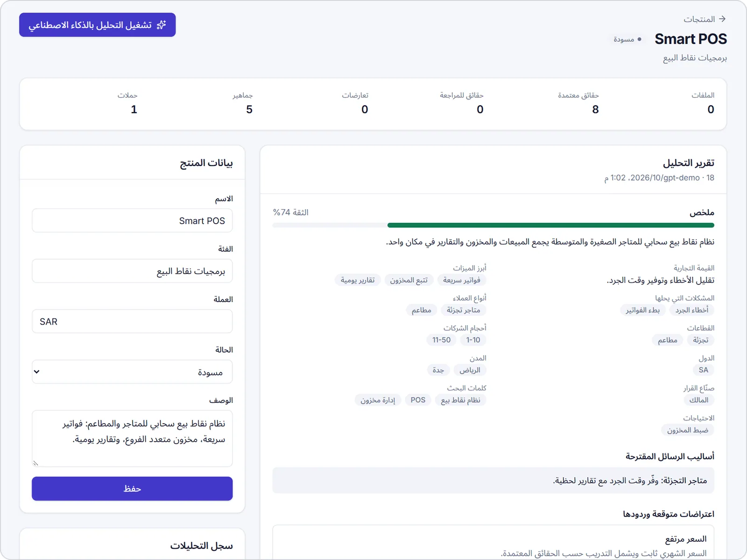Click the العملة field containing SAR
This screenshot has width=747, height=560.
click(x=132, y=321)
